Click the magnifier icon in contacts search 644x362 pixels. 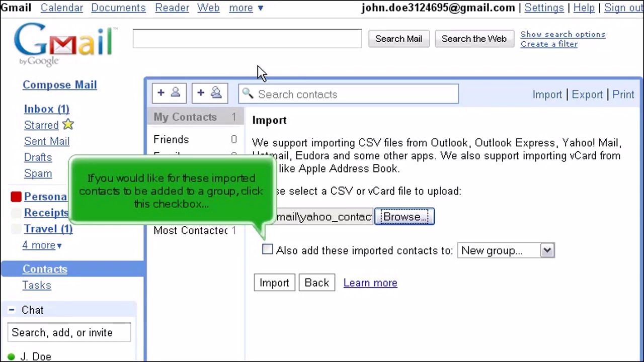point(248,94)
